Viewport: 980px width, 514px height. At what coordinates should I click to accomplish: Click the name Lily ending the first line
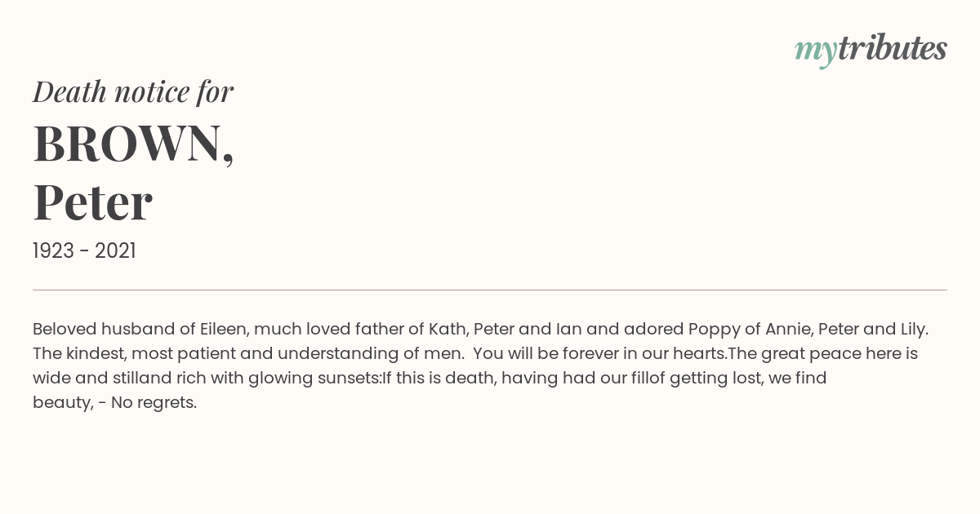[914, 330]
